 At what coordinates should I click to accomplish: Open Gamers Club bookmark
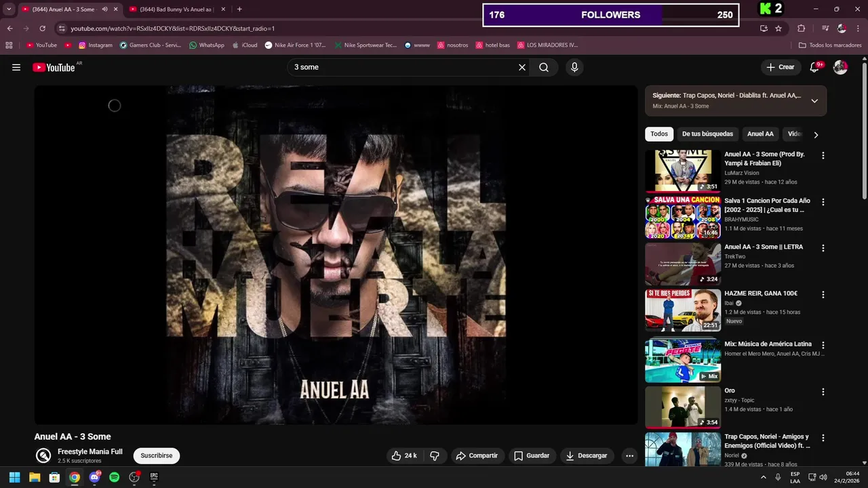pyautogui.click(x=151, y=45)
